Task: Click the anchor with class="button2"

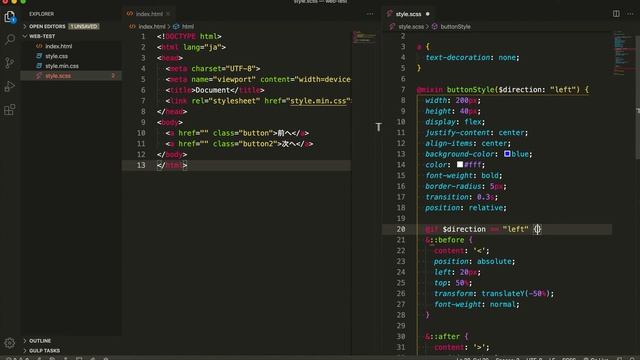Action: [x=239, y=144]
